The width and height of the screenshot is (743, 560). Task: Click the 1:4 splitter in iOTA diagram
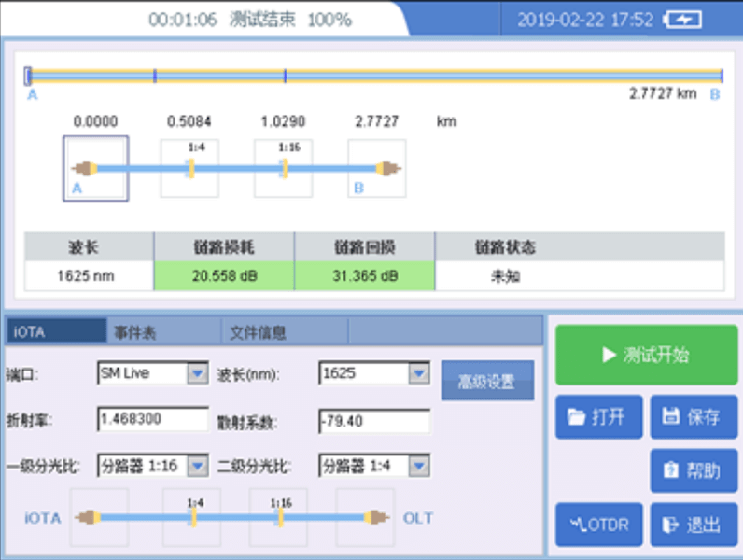point(191,516)
